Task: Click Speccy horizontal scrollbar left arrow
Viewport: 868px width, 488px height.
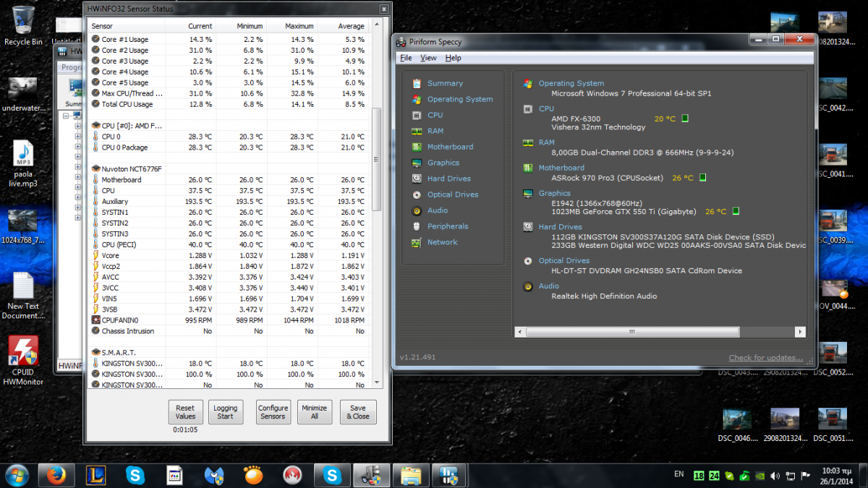Action: (520, 332)
